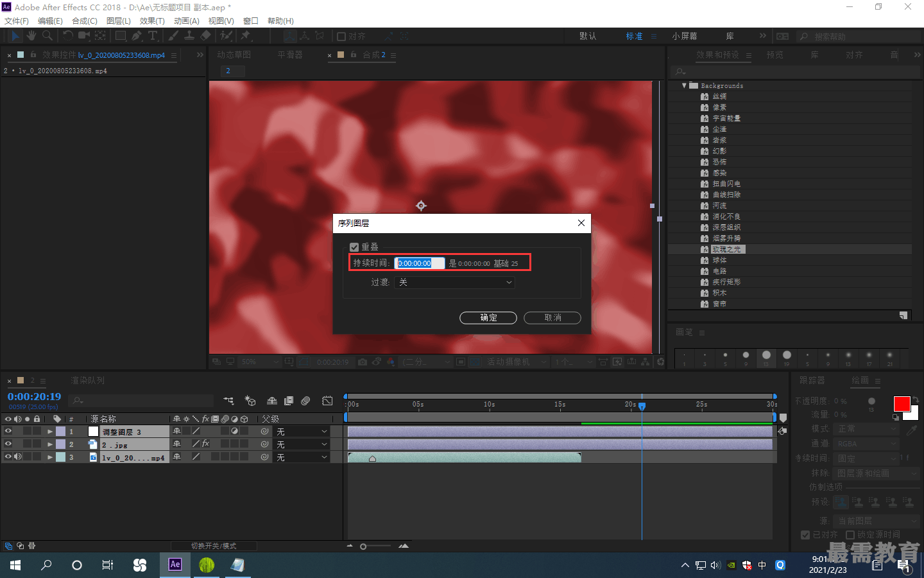Viewport: 924px width, 578px height.
Task: Switch to the 绘画 panel tab
Action: 860,381
